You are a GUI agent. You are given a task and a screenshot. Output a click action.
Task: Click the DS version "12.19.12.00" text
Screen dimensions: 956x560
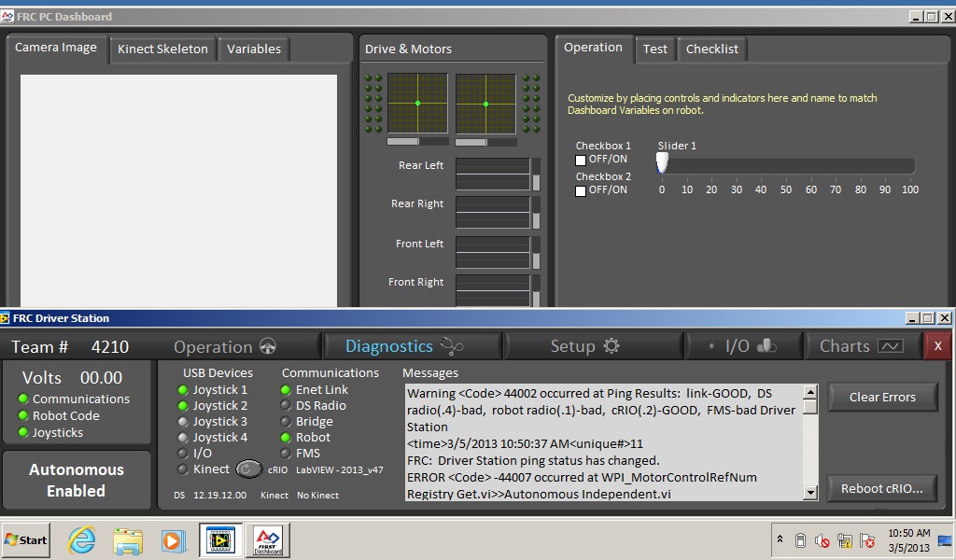pyautogui.click(x=220, y=496)
